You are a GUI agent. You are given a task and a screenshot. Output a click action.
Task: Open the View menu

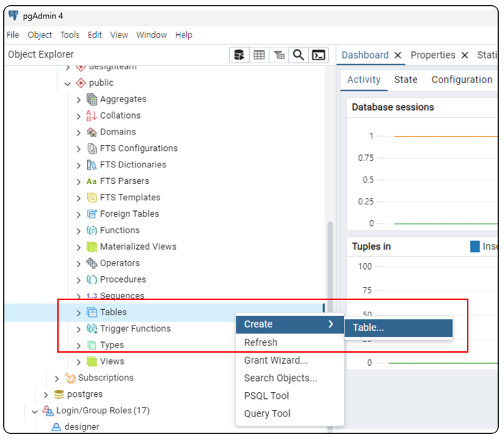point(119,35)
